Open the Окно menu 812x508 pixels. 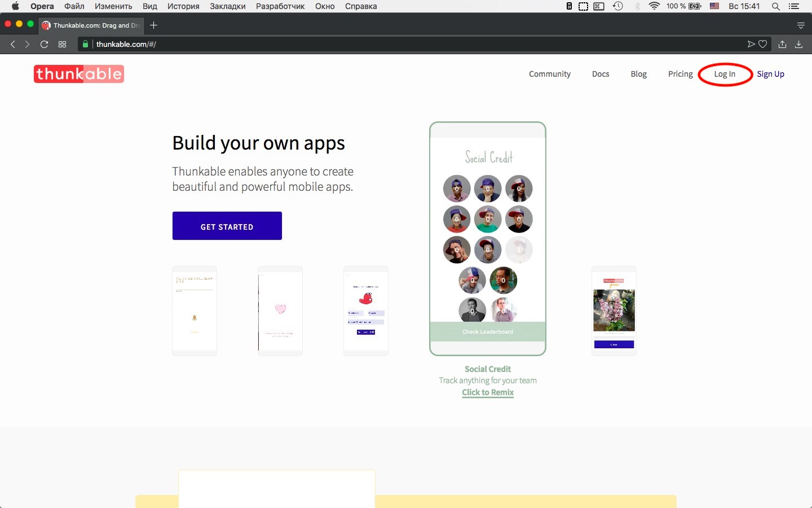point(325,6)
